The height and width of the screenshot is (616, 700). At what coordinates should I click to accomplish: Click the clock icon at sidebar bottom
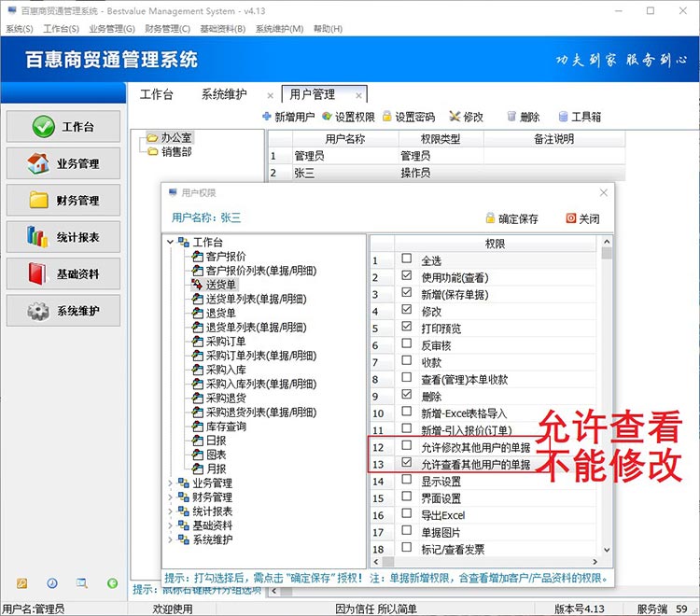[x=52, y=583]
